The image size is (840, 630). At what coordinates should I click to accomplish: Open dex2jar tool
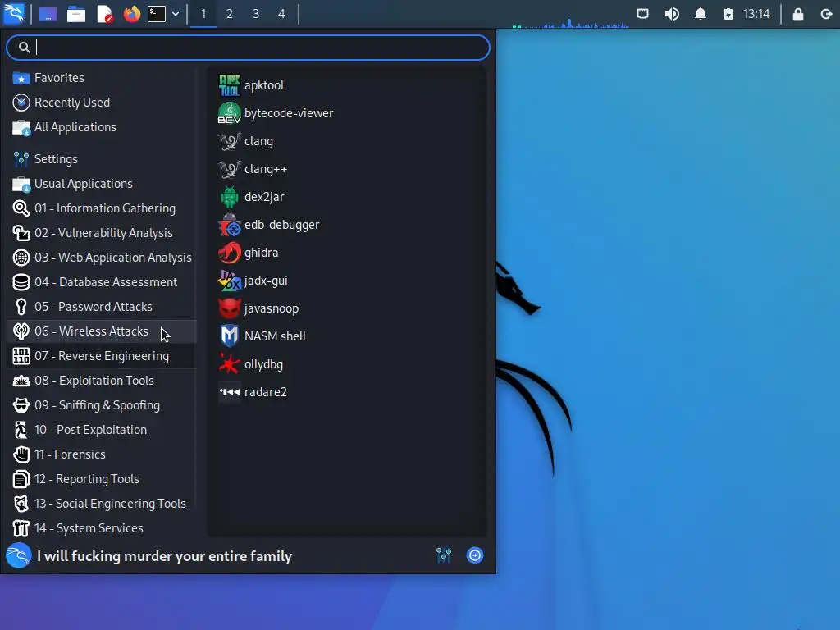(347, 197)
